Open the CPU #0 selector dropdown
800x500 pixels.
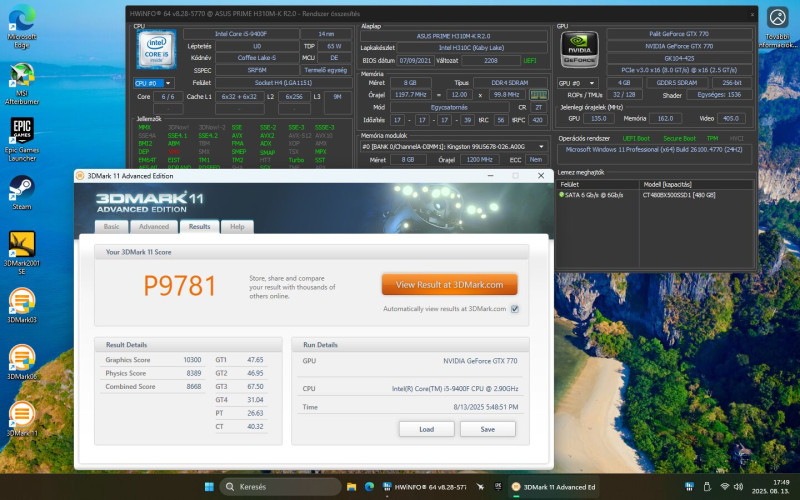click(x=154, y=83)
